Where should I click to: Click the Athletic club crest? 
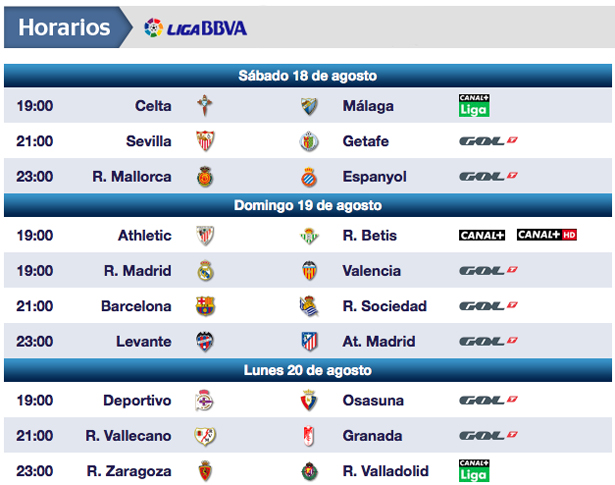(205, 236)
